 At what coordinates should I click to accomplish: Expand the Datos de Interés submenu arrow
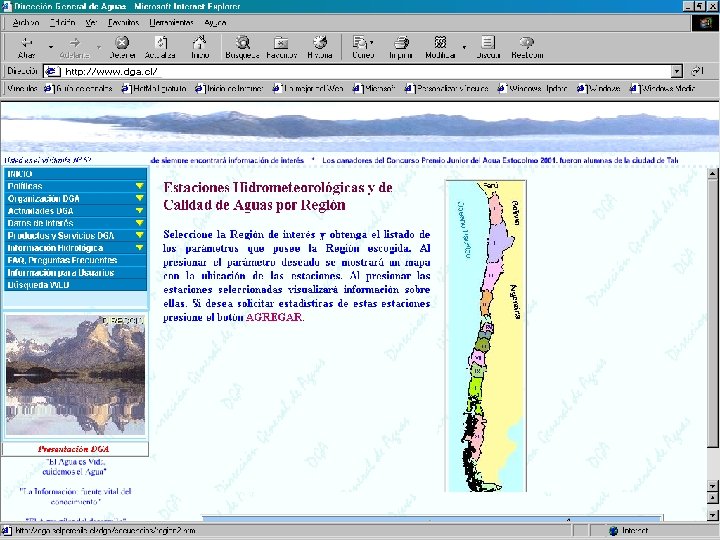coord(140,223)
